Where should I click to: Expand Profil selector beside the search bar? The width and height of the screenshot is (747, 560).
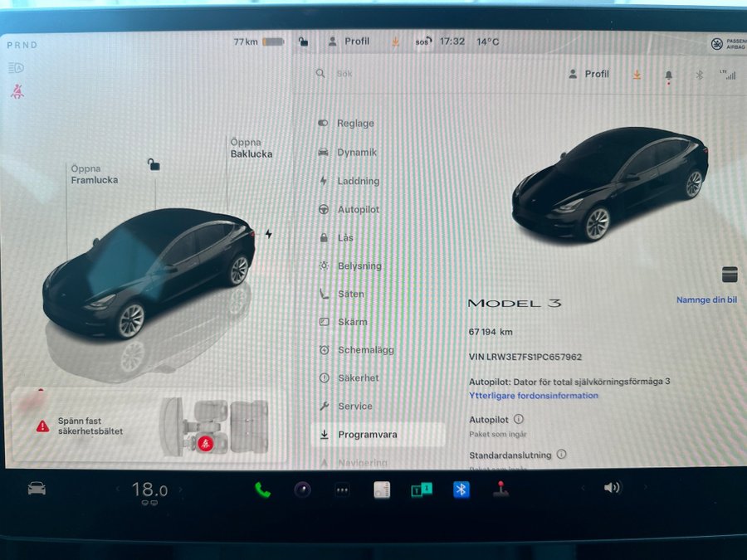pos(588,74)
